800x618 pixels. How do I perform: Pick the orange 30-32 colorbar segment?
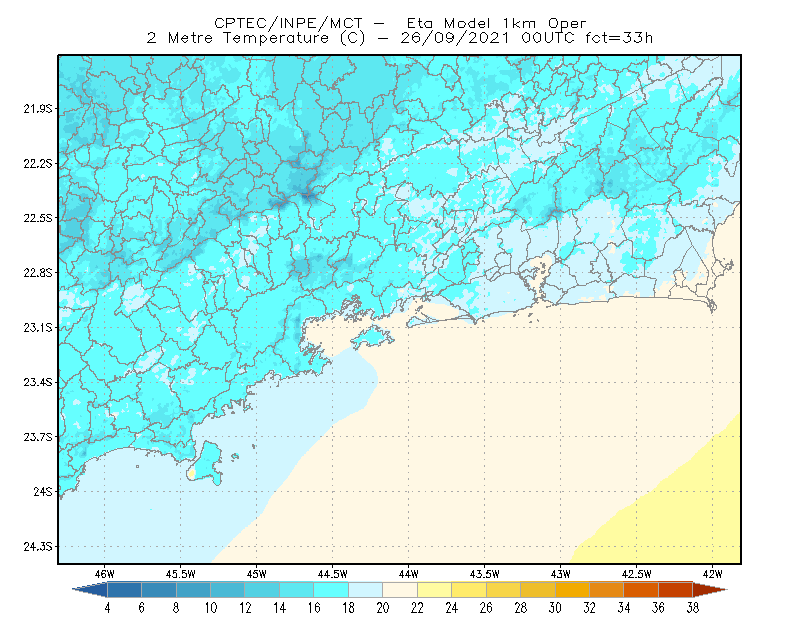click(x=572, y=590)
